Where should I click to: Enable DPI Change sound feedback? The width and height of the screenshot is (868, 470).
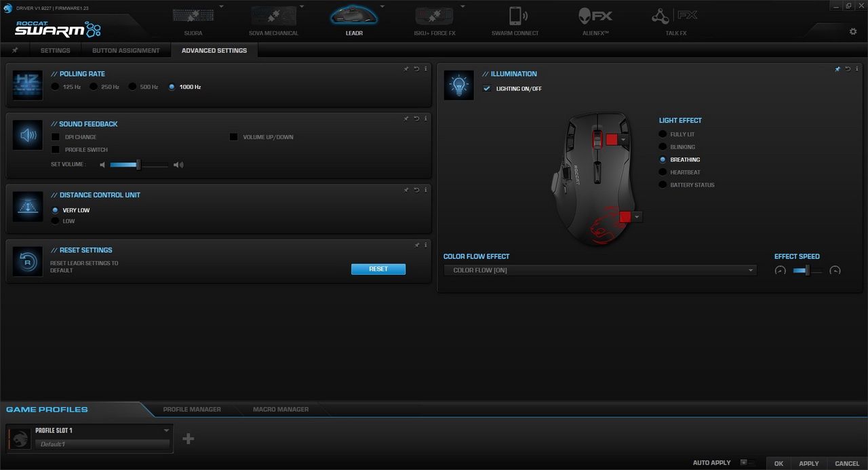(x=56, y=137)
